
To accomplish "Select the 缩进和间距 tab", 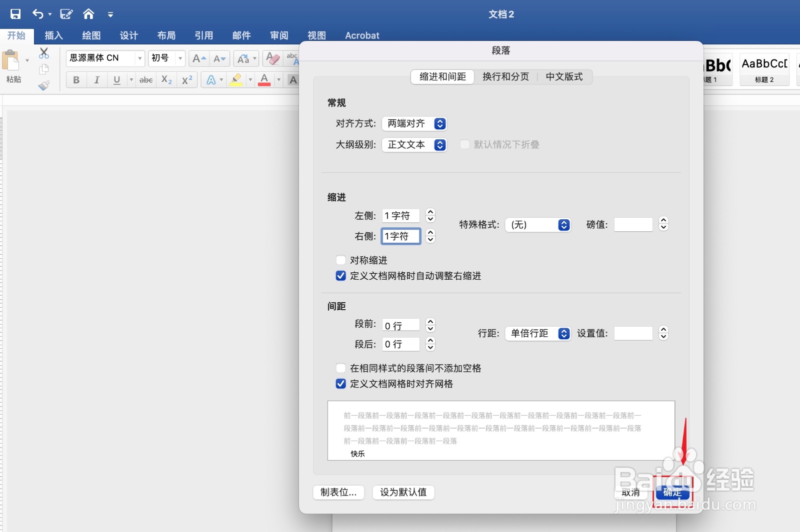I will (x=442, y=76).
